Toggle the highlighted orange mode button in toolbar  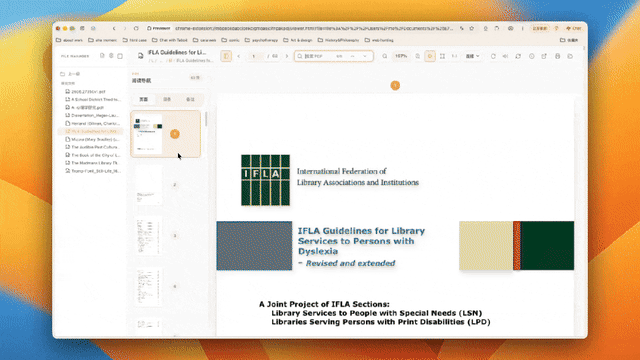click(430, 56)
